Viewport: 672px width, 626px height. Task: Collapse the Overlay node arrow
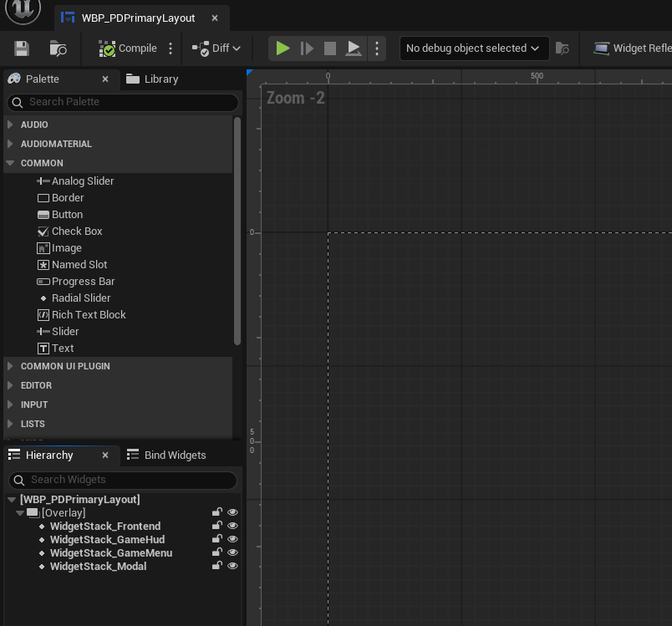click(20, 513)
